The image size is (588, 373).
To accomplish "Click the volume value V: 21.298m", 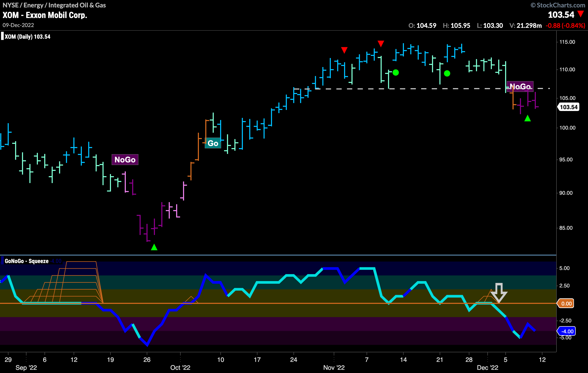I will coord(525,25).
